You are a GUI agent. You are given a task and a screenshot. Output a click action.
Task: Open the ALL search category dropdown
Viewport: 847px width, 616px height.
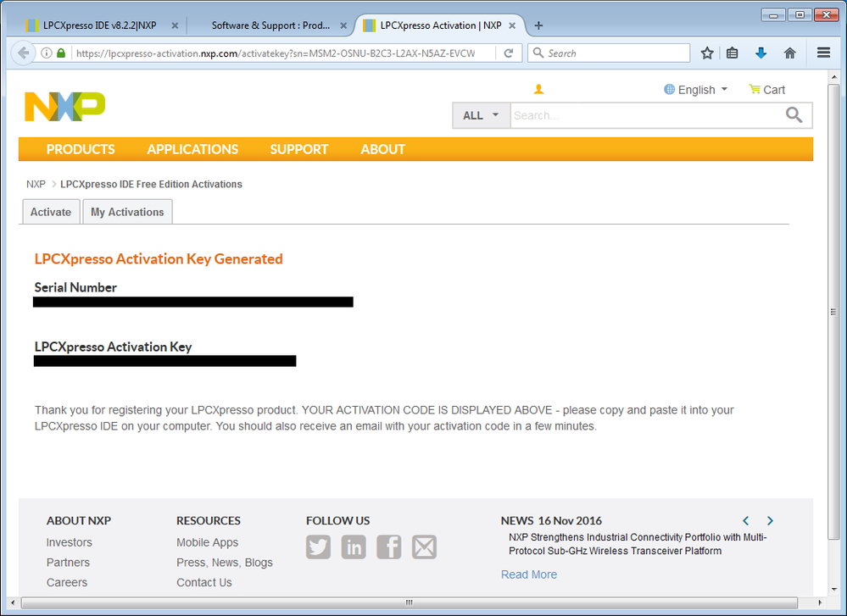click(x=481, y=115)
